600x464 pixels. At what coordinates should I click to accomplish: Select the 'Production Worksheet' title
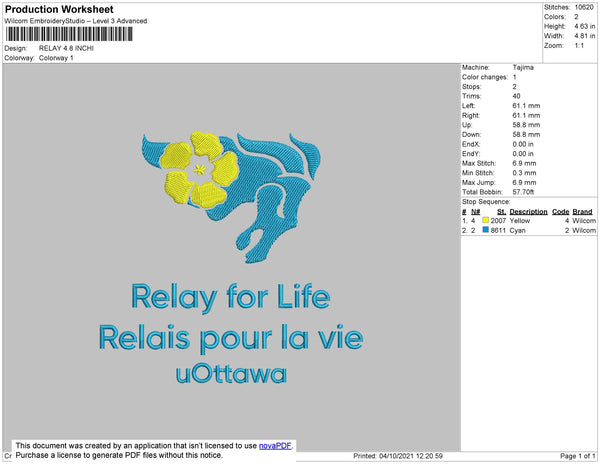tap(59, 9)
